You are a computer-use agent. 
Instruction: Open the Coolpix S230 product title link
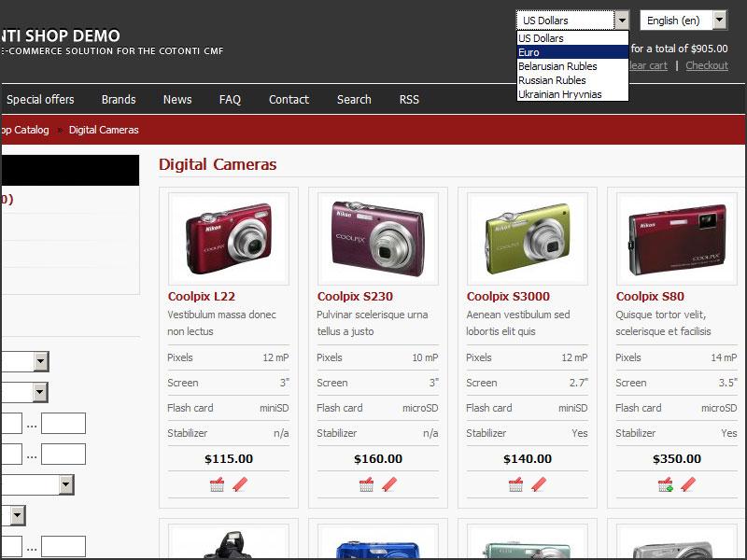tap(353, 297)
